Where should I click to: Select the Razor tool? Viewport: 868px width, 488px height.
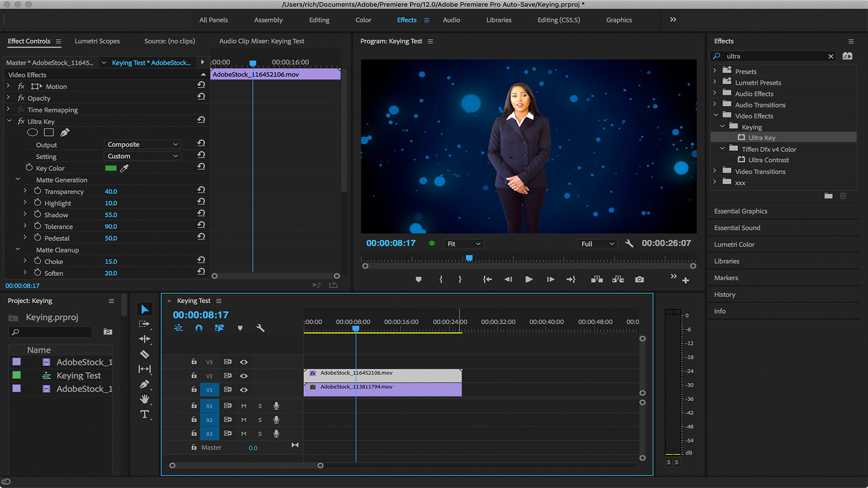click(x=145, y=354)
